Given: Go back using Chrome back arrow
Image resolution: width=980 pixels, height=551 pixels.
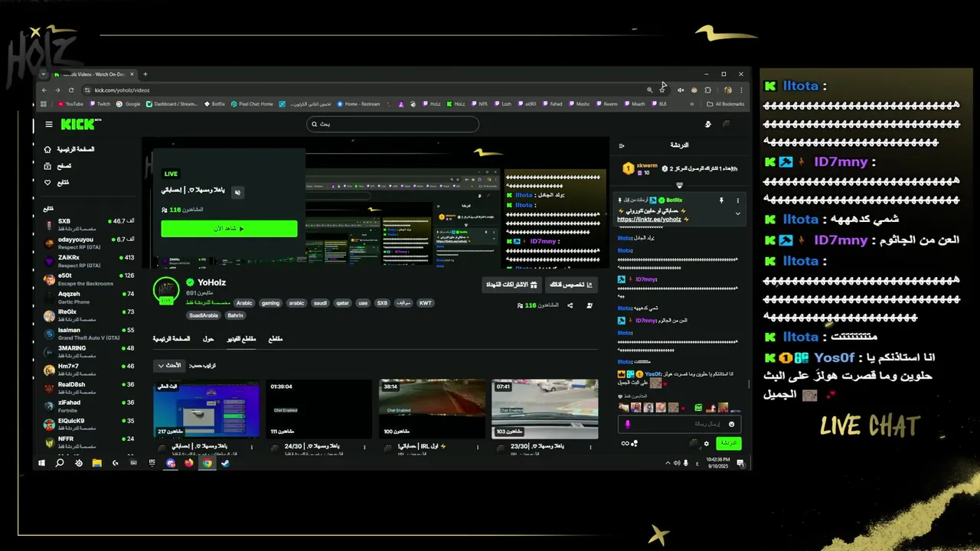Looking at the screenshot, I should click(x=44, y=90).
